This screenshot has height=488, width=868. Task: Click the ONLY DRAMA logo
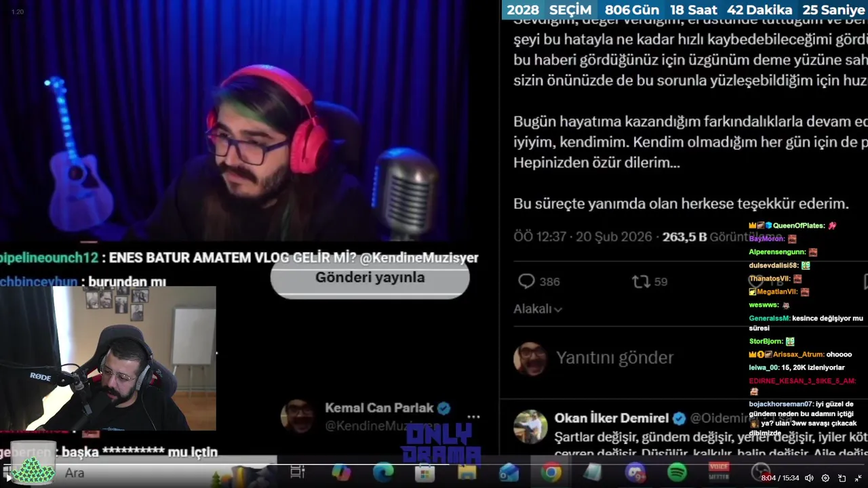441,444
